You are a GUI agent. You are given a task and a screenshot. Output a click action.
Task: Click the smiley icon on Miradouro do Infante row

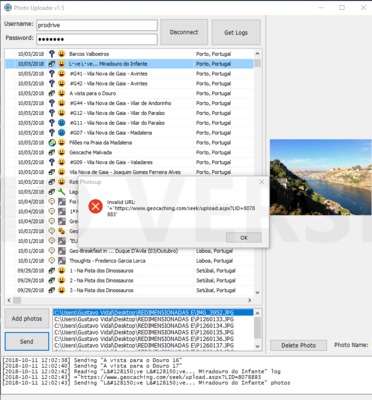61,64
